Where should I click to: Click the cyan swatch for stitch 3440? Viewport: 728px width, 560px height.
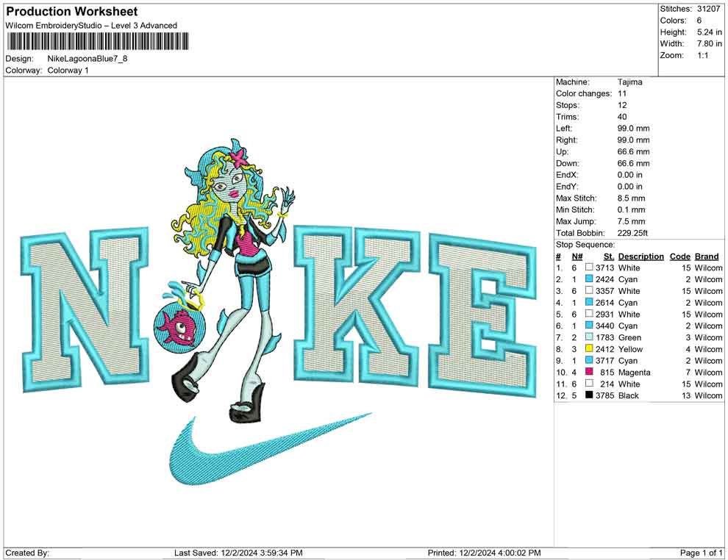[589, 326]
